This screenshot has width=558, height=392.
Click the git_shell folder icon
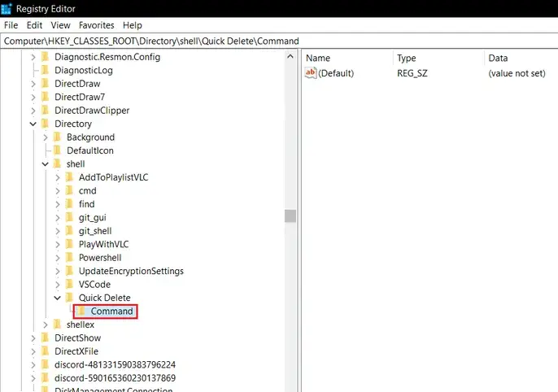70,230
